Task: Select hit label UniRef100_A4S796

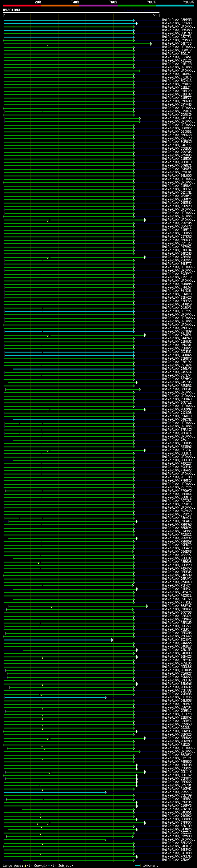Action: click(x=176, y=382)
